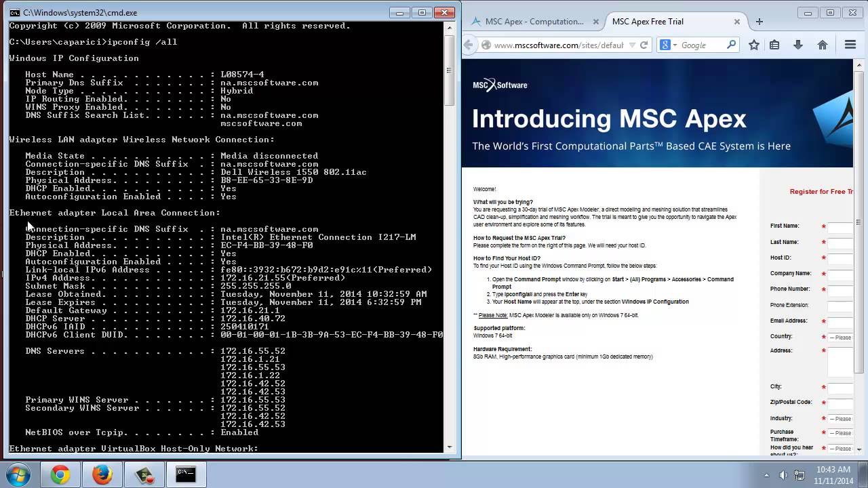
Task: Open the network tray icon
Action: point(800,475)
